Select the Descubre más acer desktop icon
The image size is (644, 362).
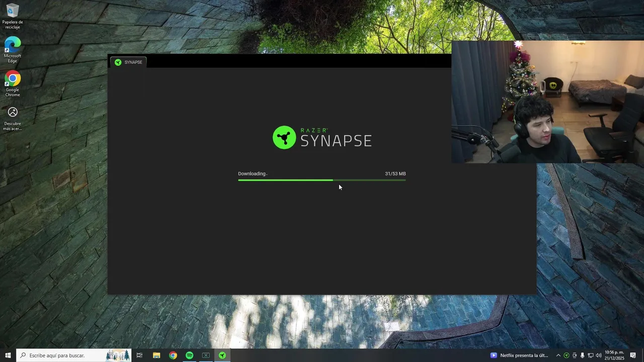coord(13,118)
